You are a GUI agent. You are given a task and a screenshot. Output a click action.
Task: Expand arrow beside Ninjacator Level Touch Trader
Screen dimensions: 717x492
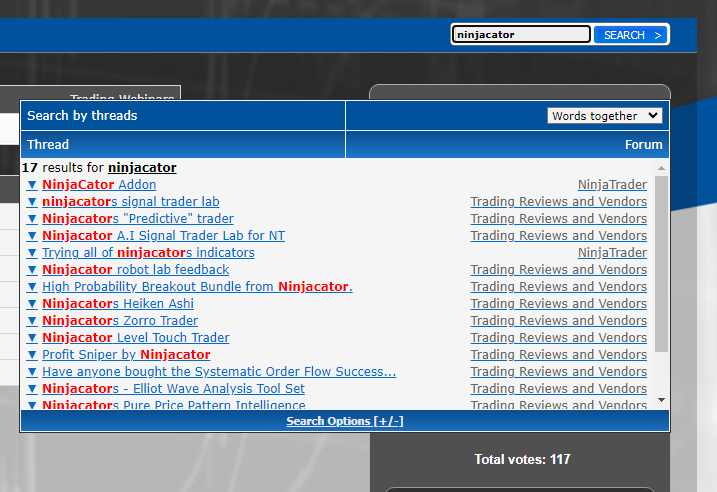(32, 337)
